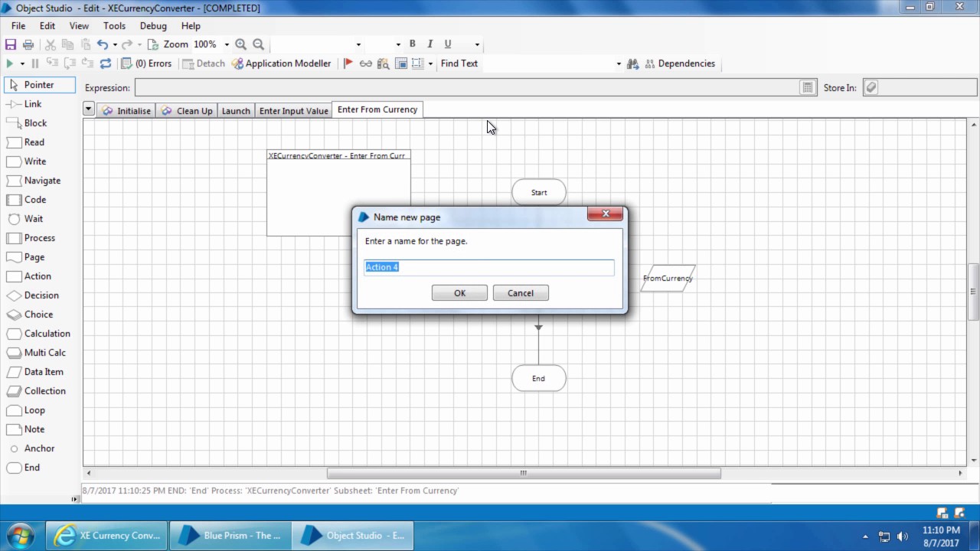980x551 pixels.
Task: Click the blue Reset debug icon
Action: coord(106,64)
